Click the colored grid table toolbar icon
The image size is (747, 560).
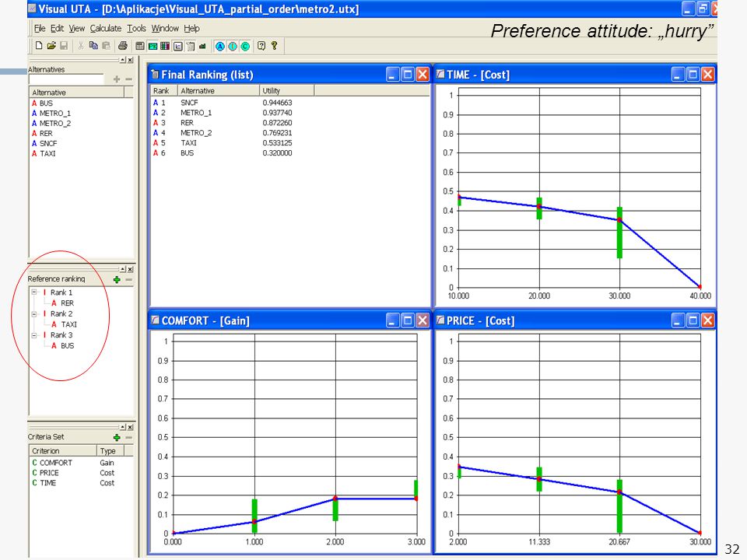165,46
